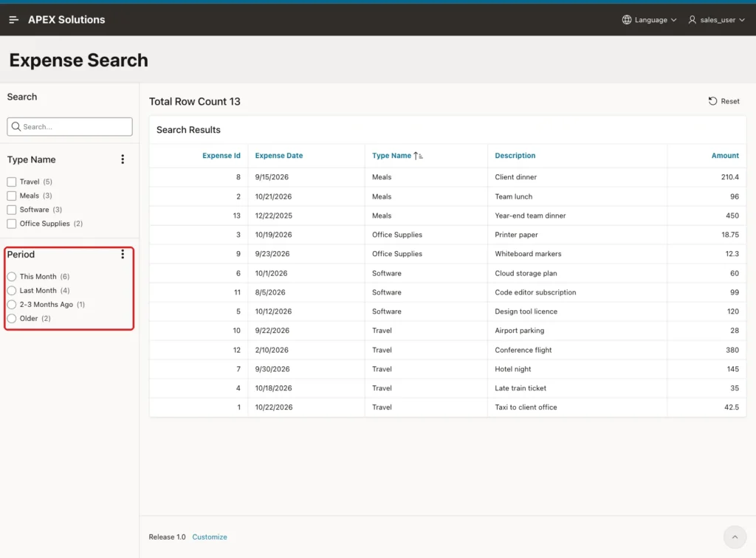Image resolution: width=756 pixels, height=558 pixels.
Task: Open the Period facet actions menu
Action: 123,255
